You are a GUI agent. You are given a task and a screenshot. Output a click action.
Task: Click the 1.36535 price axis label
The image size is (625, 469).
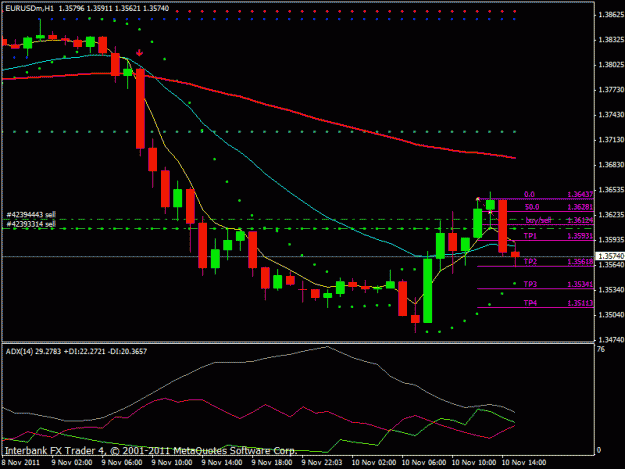(x=611, y=190)
